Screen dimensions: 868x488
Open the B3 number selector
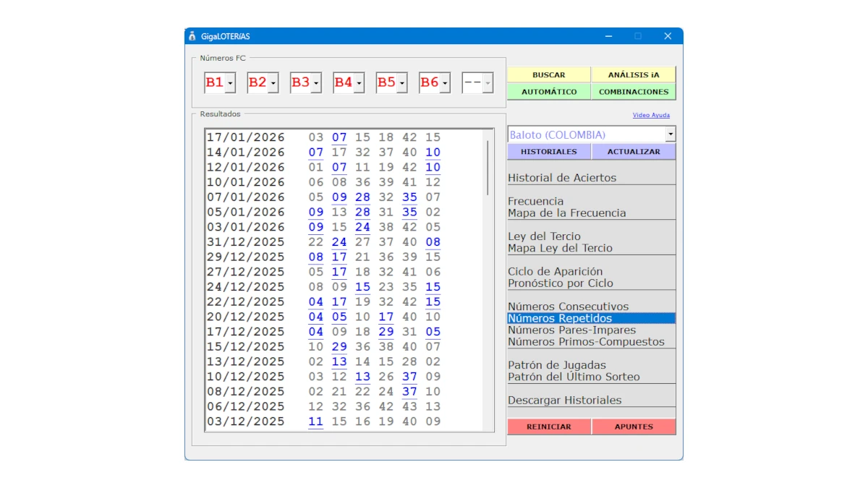pos(316,82)
